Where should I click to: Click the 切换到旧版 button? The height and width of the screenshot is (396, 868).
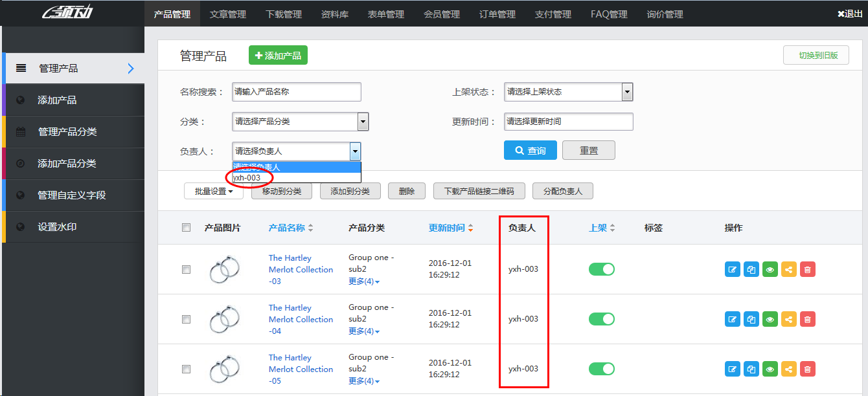pyautogui.click(x=816, y=55)
